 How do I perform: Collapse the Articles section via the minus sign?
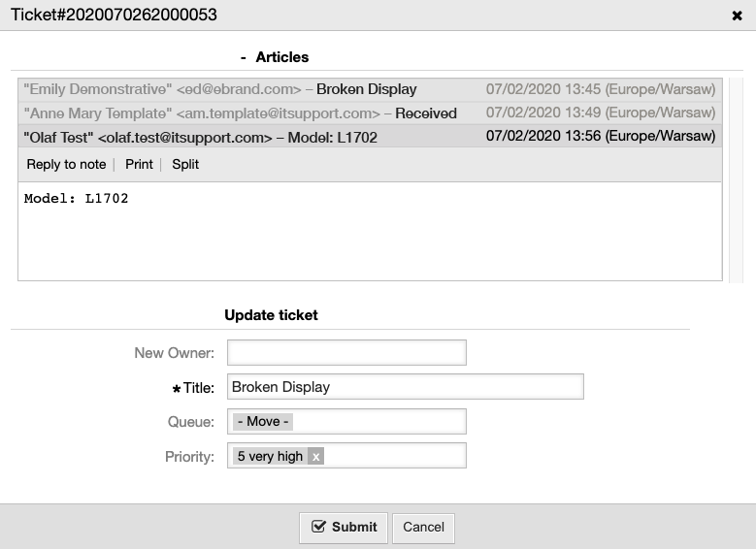[244, 57]
